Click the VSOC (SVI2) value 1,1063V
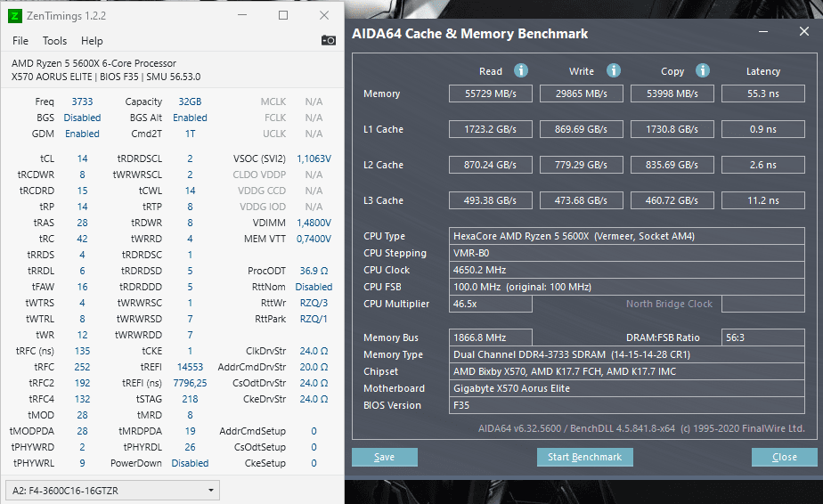 (314, 159)
